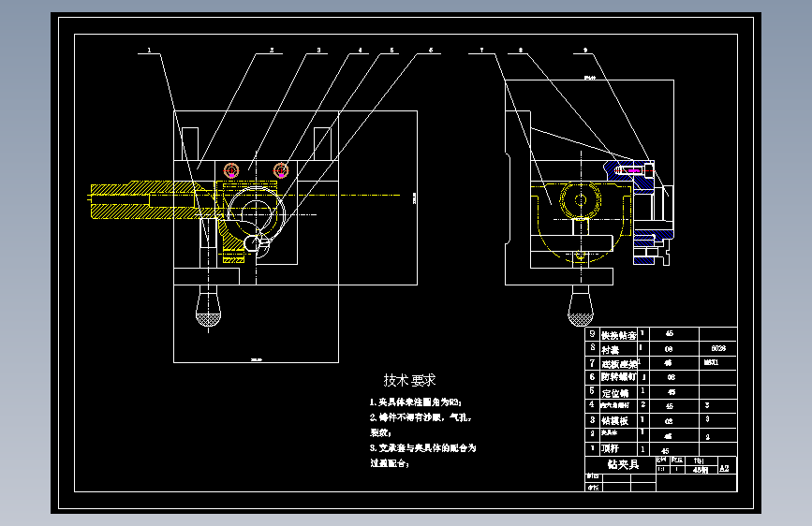Viewport: 812px width, 526px height.
Task: Select requirement line 1 about fillet R3
Action: click(416, 402)
